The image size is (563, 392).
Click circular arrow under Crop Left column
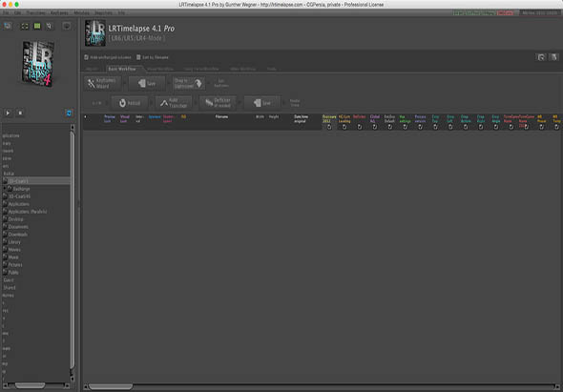coord(450,127)
